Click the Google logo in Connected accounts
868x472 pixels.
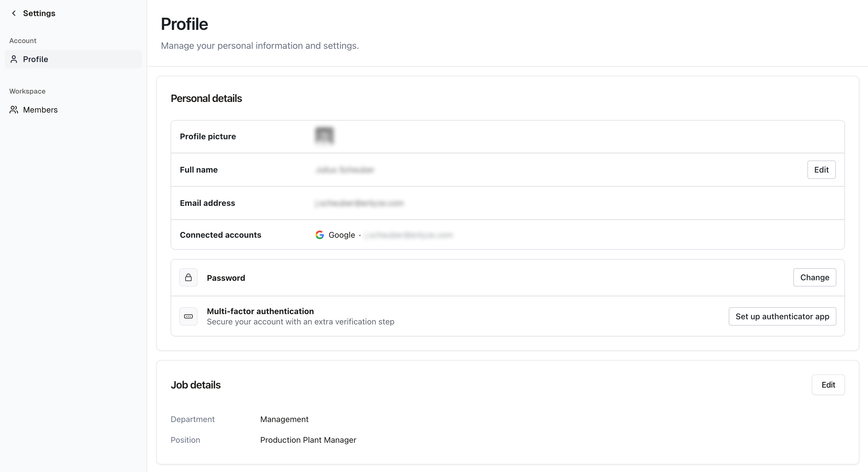[x=319, y=235]
